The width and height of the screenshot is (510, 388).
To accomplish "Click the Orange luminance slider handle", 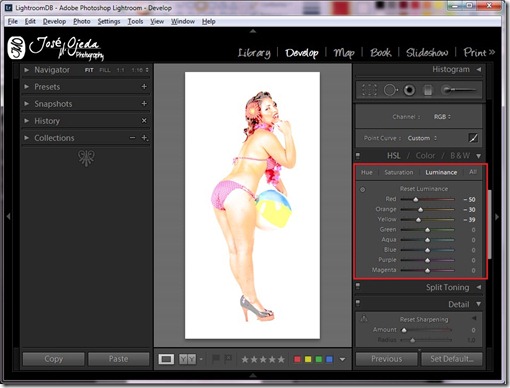I will tap(420, 209).
